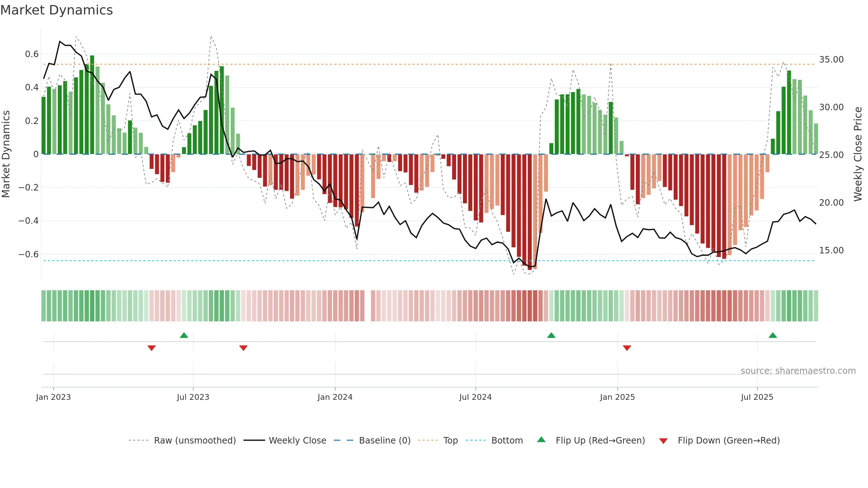
Task: Click the 25.00 price axis label
Action: [x=831, y=155]
